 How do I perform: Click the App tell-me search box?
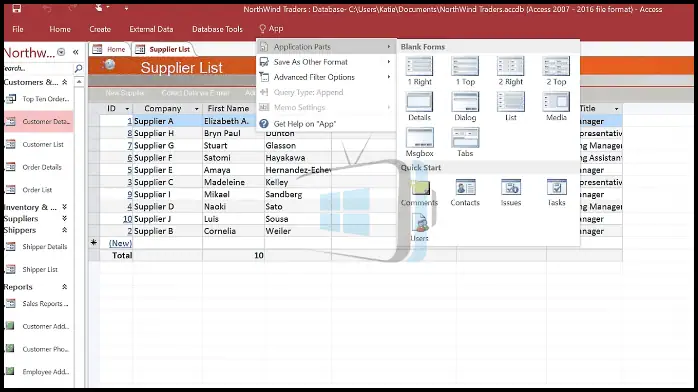point(271,28)
